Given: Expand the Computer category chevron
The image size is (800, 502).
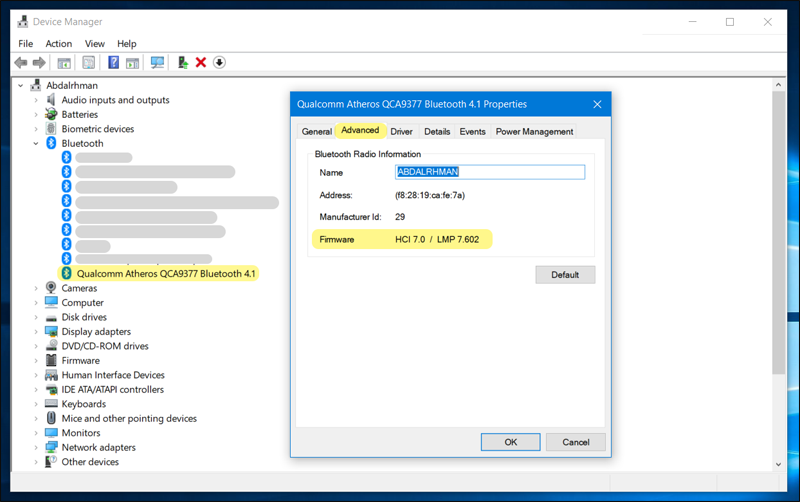Looking at the screenshot, I should pos(36,303).
